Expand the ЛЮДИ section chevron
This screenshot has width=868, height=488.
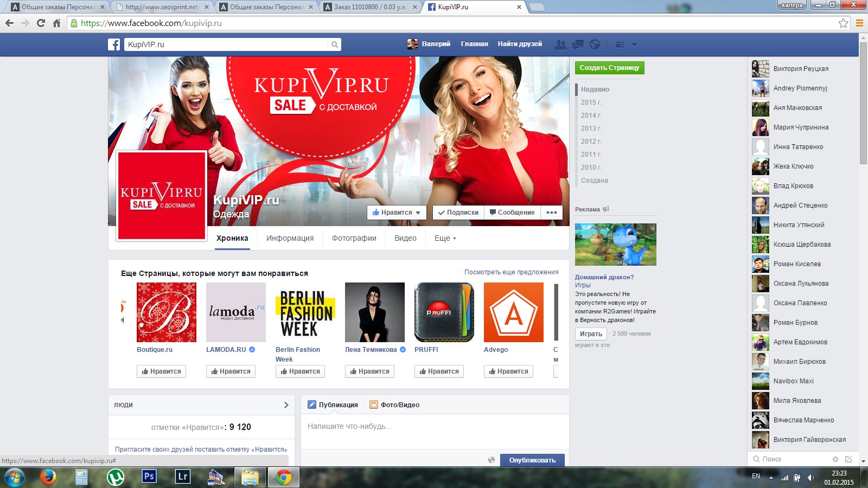pyautogui.click(x=286, y=405)
